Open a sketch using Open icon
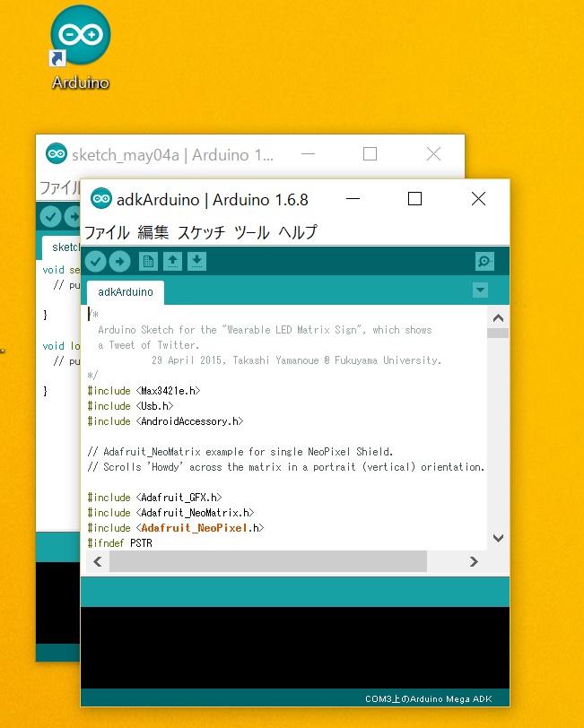The image size is (584, 728). point(173,262)
